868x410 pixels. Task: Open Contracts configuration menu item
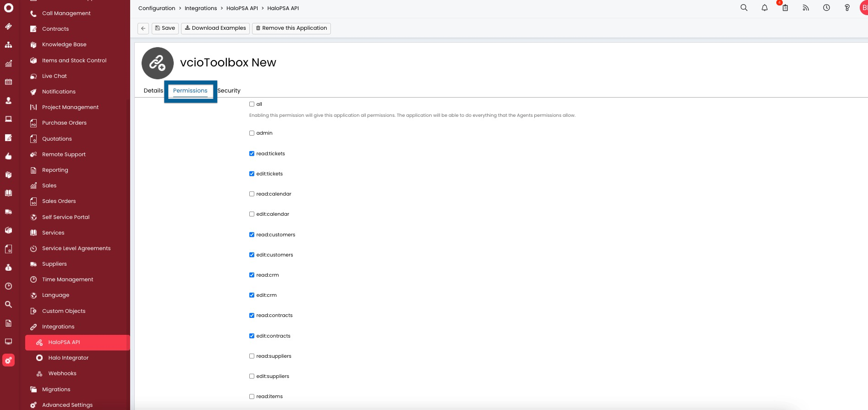tap(55, 29)
